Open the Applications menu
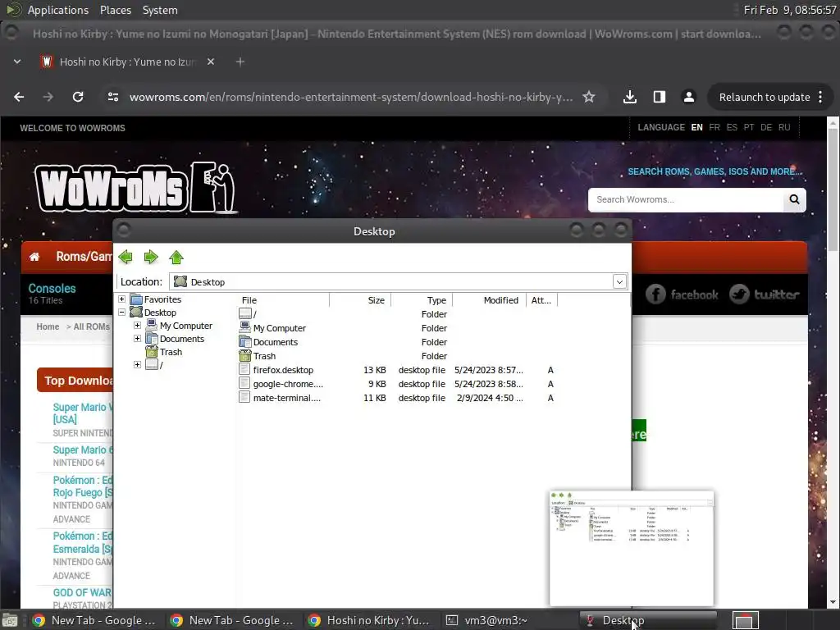The image size is (840, 630). coord(58,10)
